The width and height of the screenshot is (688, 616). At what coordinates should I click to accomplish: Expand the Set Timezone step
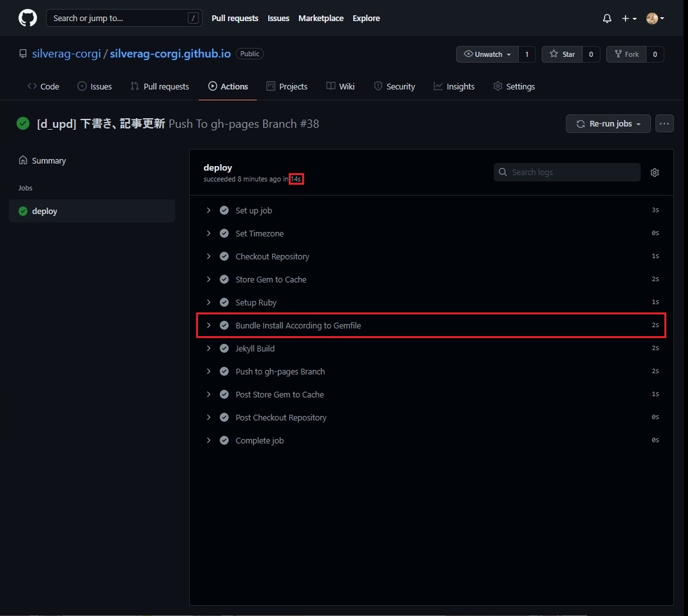(x=208, y=233)
